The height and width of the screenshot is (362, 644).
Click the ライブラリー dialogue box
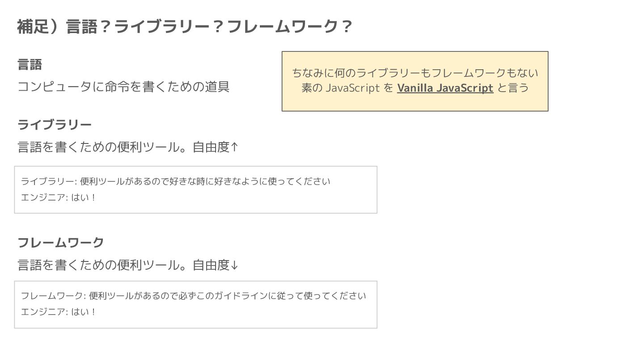pos(196,189)
